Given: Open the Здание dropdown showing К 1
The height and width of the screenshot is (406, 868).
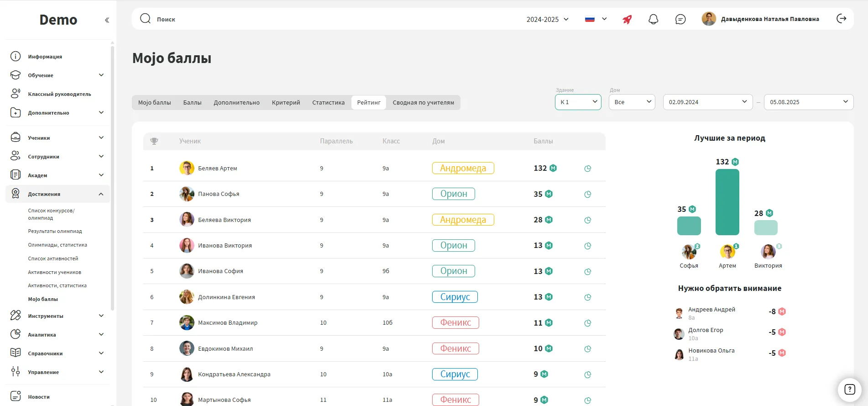Looking at the screenshot, I should tap(578, 102).
